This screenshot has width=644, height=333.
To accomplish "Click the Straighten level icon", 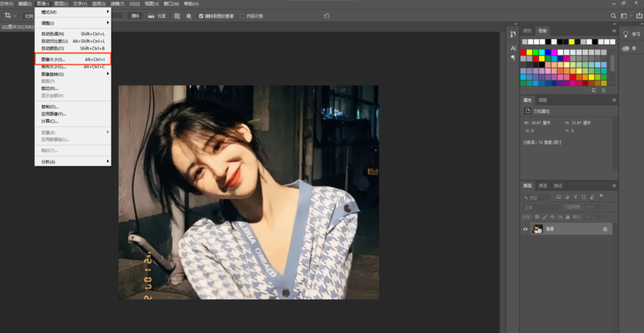I will click(x=151, y=16).
